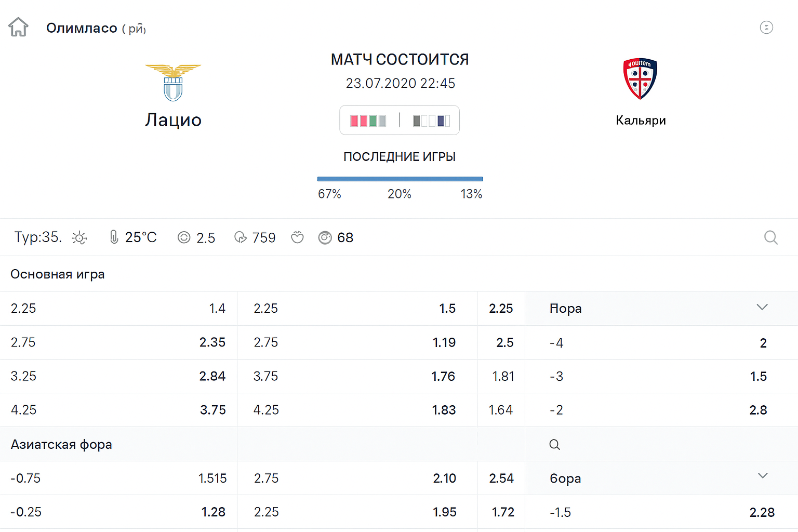Click the blue win probability bar
Screen dimensions: 798x532
coord(400,179)
